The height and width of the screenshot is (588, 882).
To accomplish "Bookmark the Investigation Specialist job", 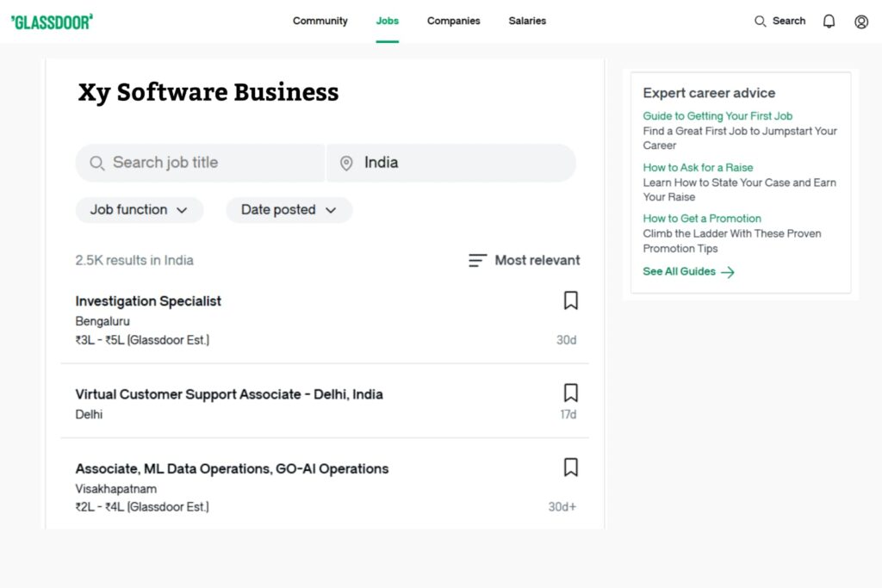I will point(570,300).
